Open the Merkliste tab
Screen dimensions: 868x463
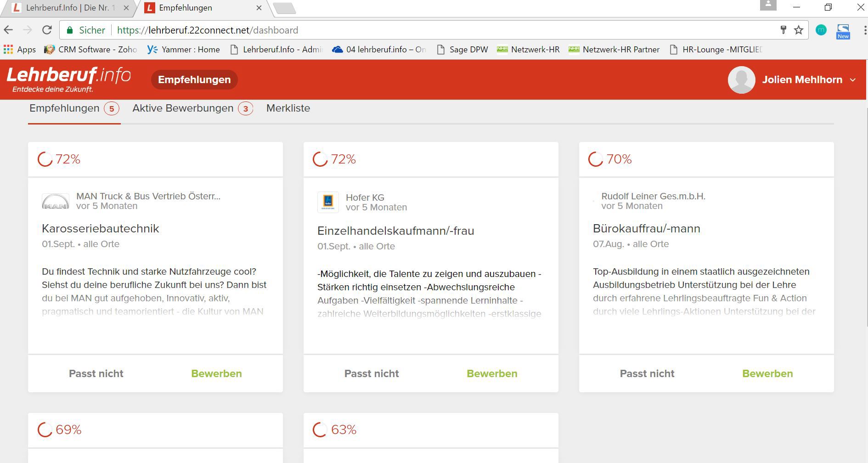(288, 108)
